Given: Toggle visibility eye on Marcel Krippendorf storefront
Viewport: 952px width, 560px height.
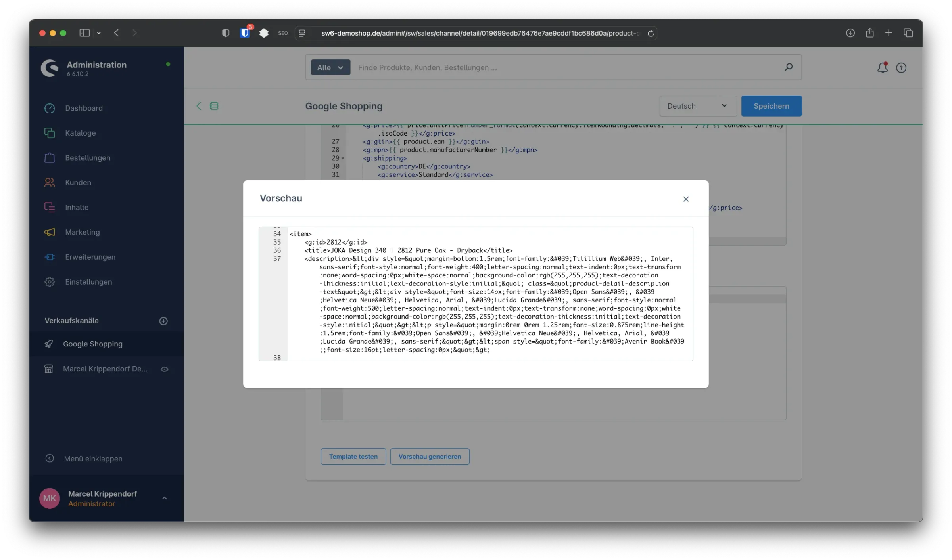Looking at the screenshot, I should point(164,369).
